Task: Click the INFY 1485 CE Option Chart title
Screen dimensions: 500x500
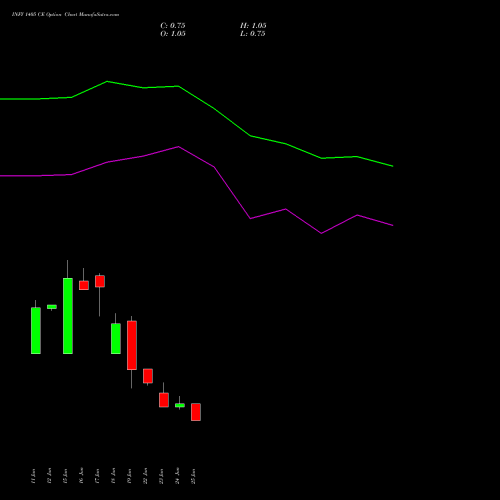Action: coord(65,15)
